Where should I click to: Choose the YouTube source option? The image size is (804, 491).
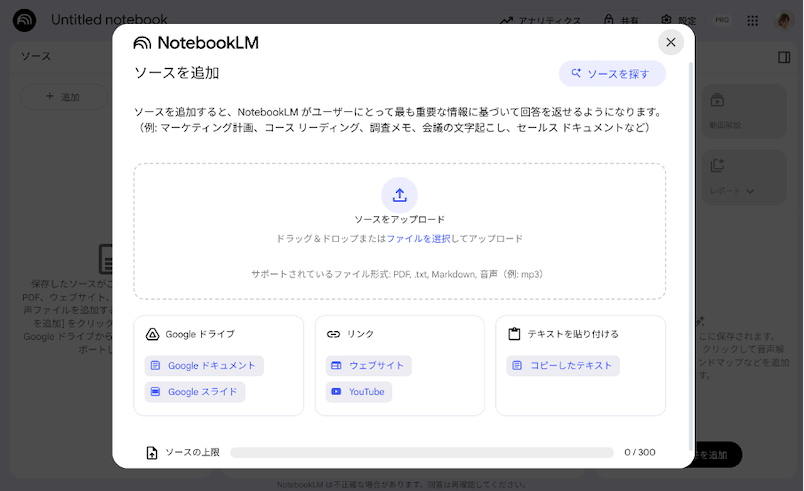359,392
